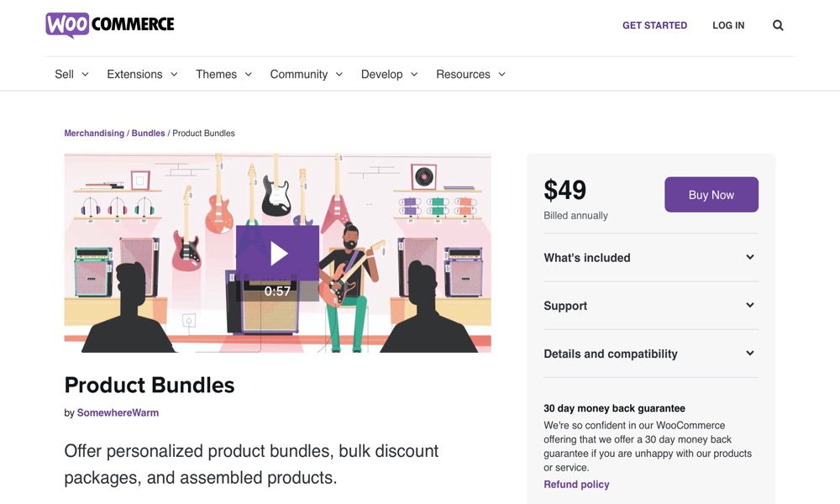Click the search magnifier icon
Image resolution: width=840 pixels, height=504 pixels.
pyautogui.click(x=778, y=25)
